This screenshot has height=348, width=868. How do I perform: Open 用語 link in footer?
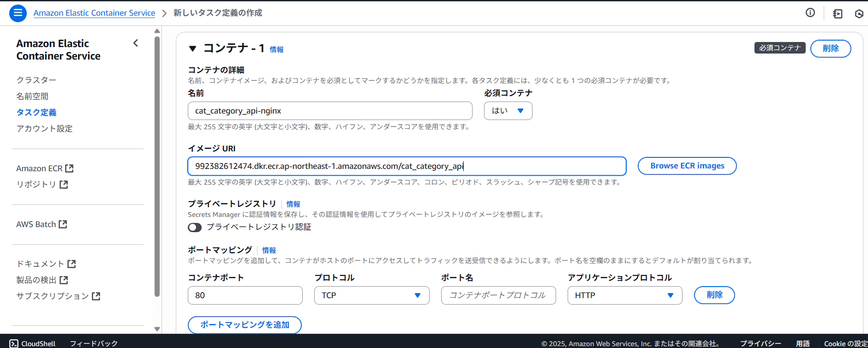click(x=803, y=343)
